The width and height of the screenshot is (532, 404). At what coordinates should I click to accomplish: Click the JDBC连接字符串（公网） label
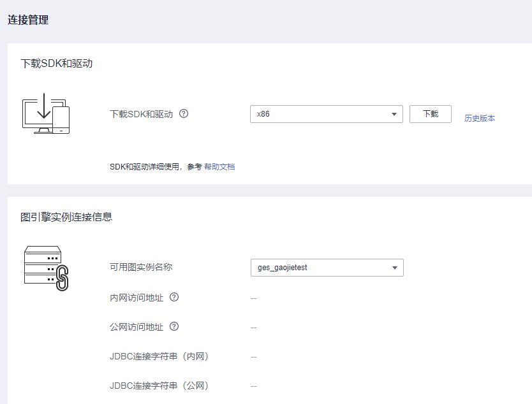click(159, 386)
